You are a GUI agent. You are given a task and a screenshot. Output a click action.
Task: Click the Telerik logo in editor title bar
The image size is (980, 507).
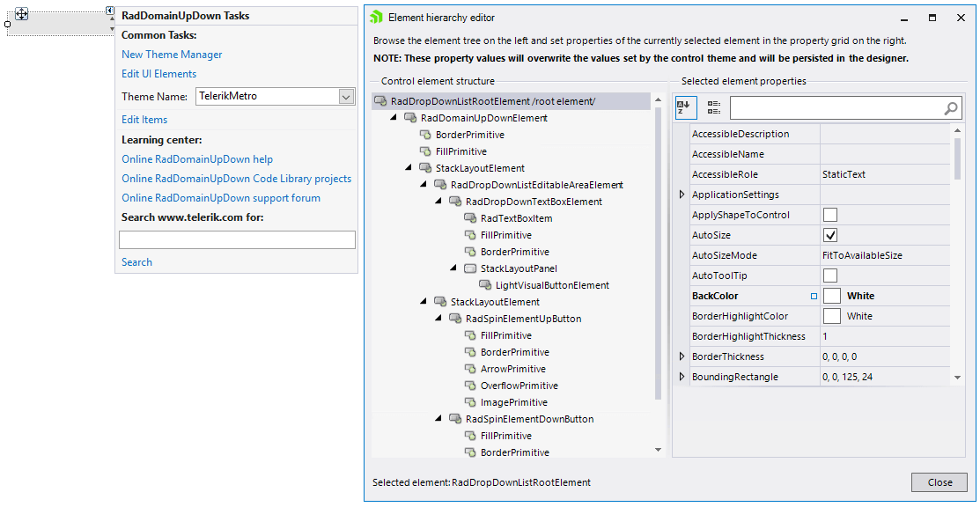pos(376,17)
